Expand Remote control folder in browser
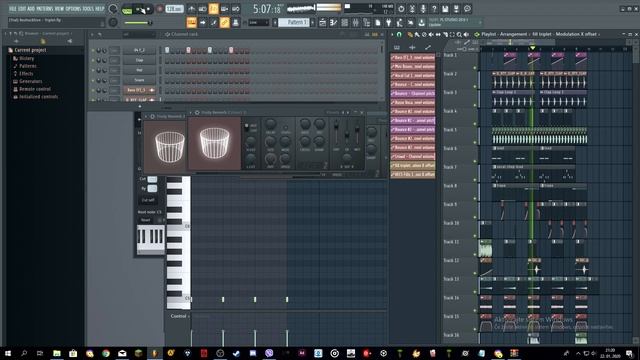The height and width of the screenshot is (360, 640). [x=35, y=89]
